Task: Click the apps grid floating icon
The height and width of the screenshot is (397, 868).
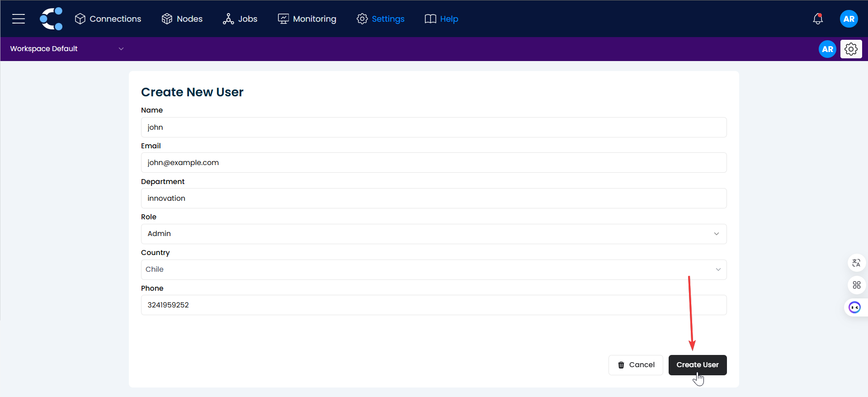Action: click(856, 285)
